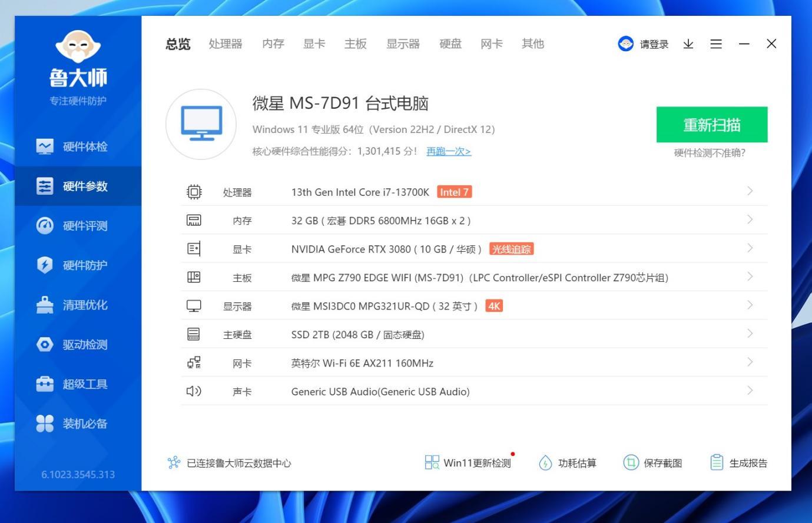Image resolution: width=812 pixels, height=523 pixels.
Task: Click the 网卡 network adapter icon
Action: click(x=194, y=363)
